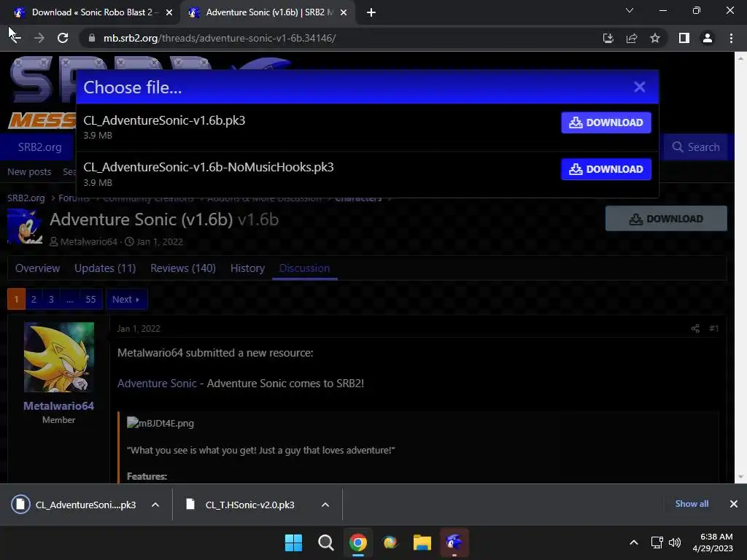Image resolution: width=747 pixels, height=560 pixels.
Task: Close the downloads bar
Action: tap(734, 504)
